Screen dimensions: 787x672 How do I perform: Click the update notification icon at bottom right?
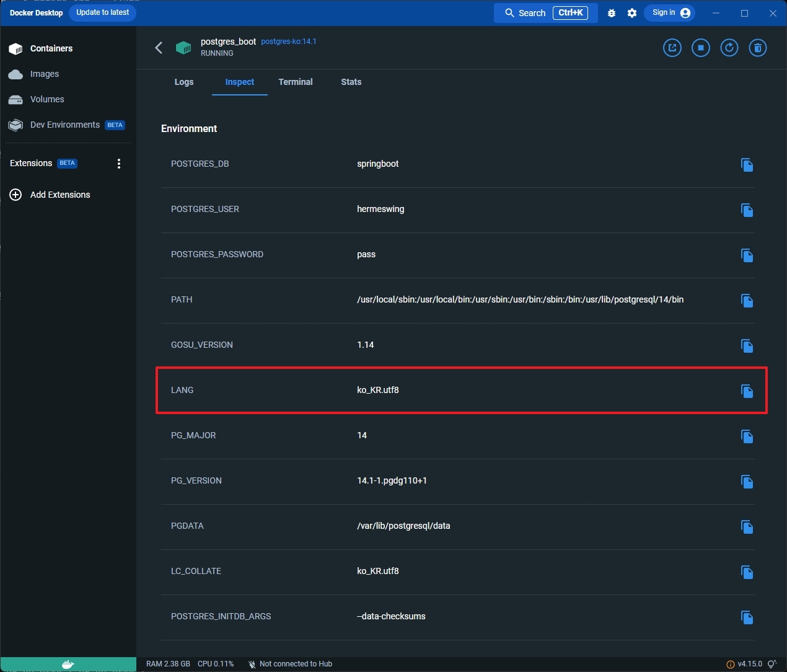click(x=730, y=664)
